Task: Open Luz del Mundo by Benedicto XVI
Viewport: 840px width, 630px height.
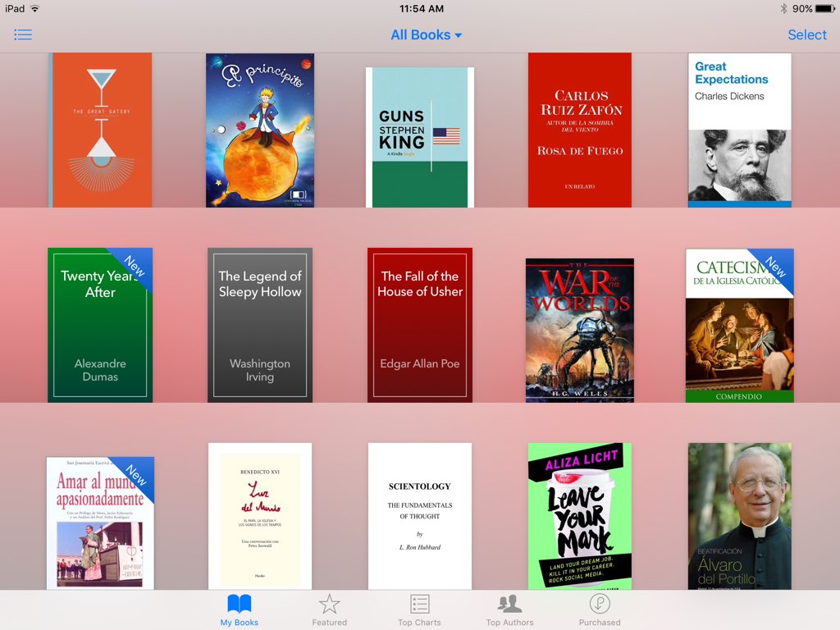Action: [260, 516]
